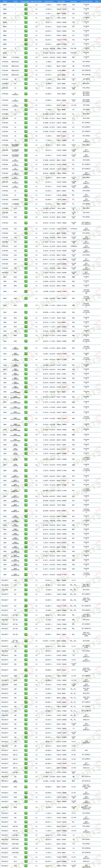Click fuel icon in PEUGEOT 308 199kW / 272KM row

tap(26, 741)
